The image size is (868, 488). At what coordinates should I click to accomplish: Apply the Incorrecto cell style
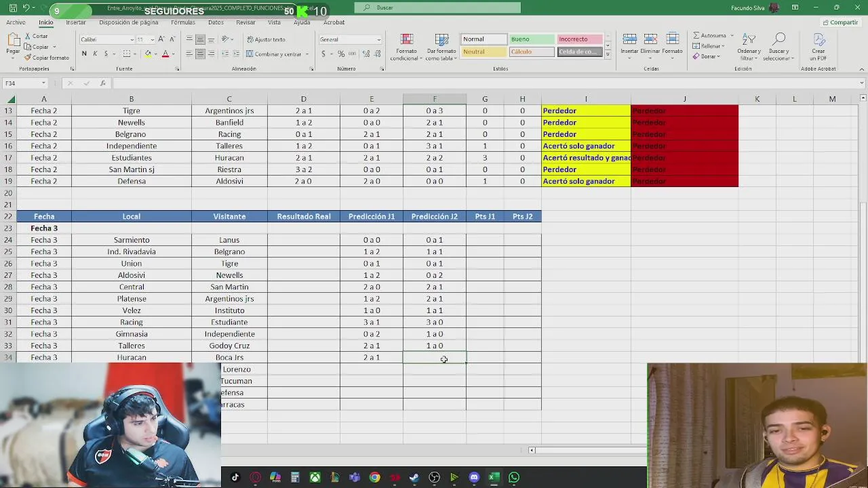(579, 39)
